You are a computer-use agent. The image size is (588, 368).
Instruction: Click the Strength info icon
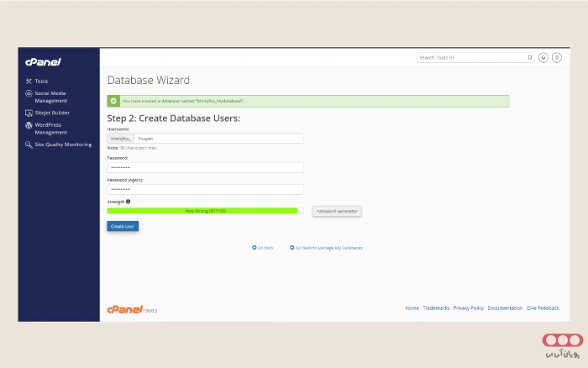pyautogui.click(x=129, y=202)
